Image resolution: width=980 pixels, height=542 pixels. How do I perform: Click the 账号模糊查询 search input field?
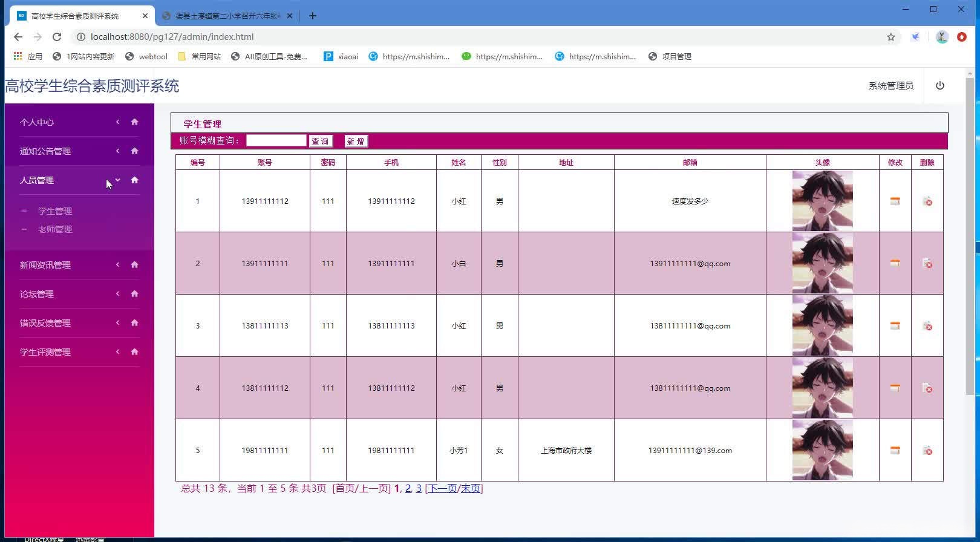point(276,141)
